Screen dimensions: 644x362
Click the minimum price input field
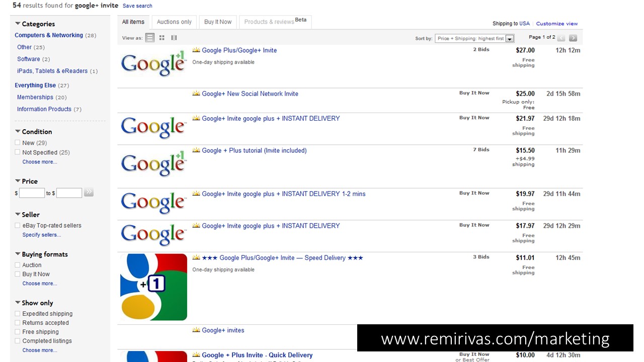pos(32,193)
